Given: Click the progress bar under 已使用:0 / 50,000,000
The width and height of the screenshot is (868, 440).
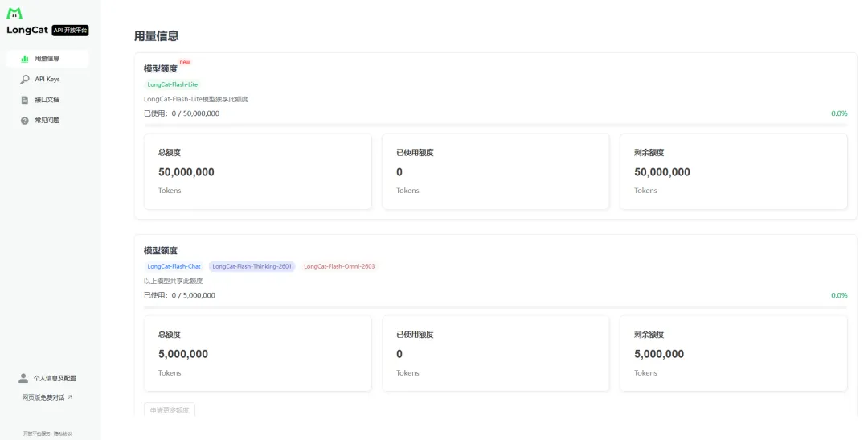Looking at the screenshot, I should click(x=495, y=125).
